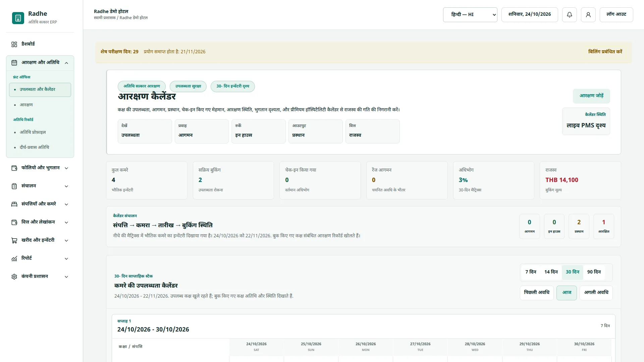
Task: Collapse the आरक्षण और अतिथि section chevron
Action: tap(66, 63)
